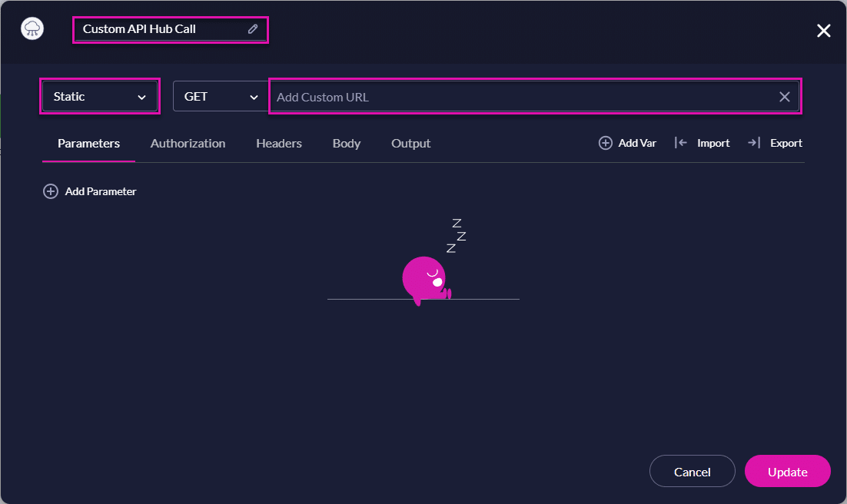Viewport: 847px width, 504px height.
Task: Expand the request method chevron
Action: click(254, 97)
